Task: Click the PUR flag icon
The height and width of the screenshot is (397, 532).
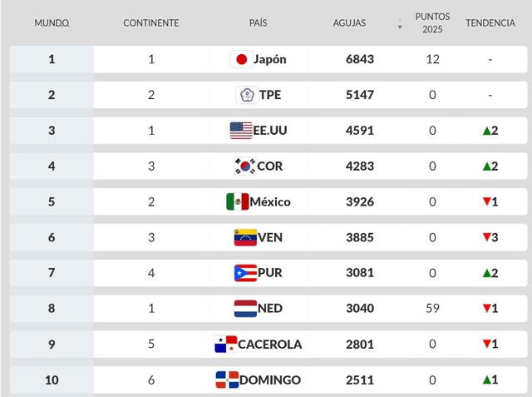Action: click(x=245, y=273)
